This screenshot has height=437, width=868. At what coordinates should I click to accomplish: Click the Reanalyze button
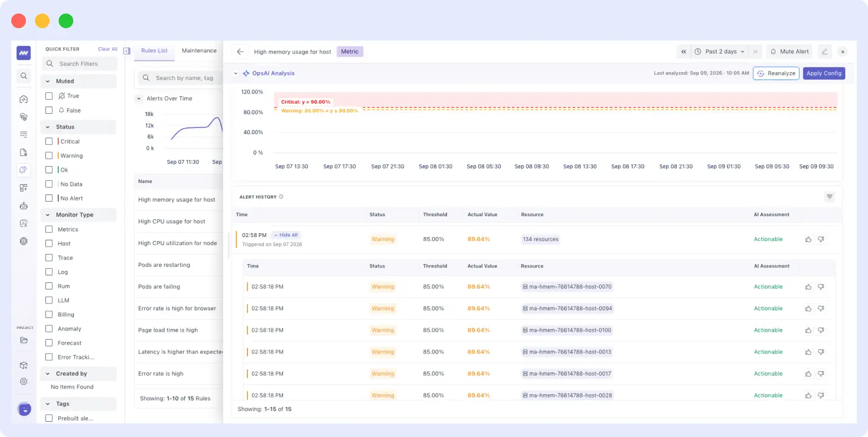tap(776, 73)
